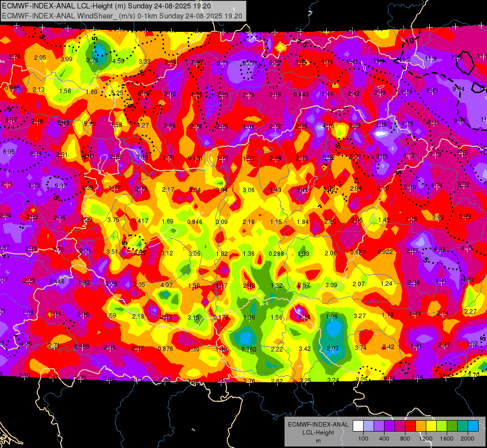Click the legend label 400
Viewport: 487px width, 448px height.
(384, 439)
